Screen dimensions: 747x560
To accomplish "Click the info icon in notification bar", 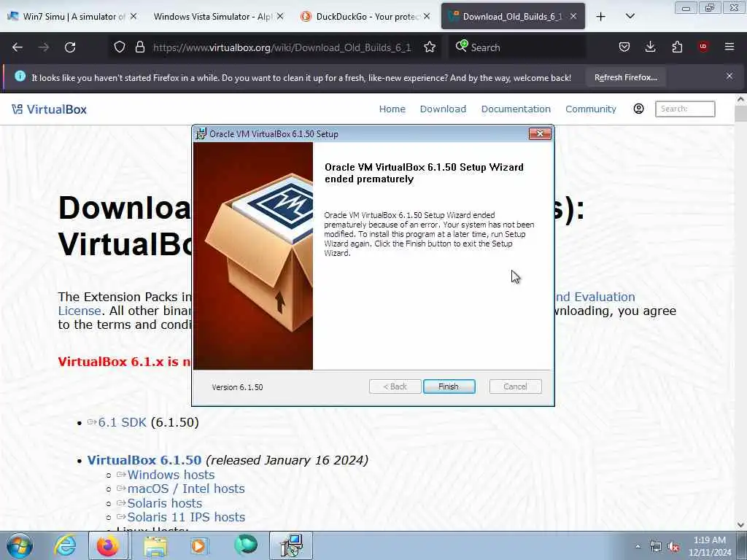I will (20, 76).
